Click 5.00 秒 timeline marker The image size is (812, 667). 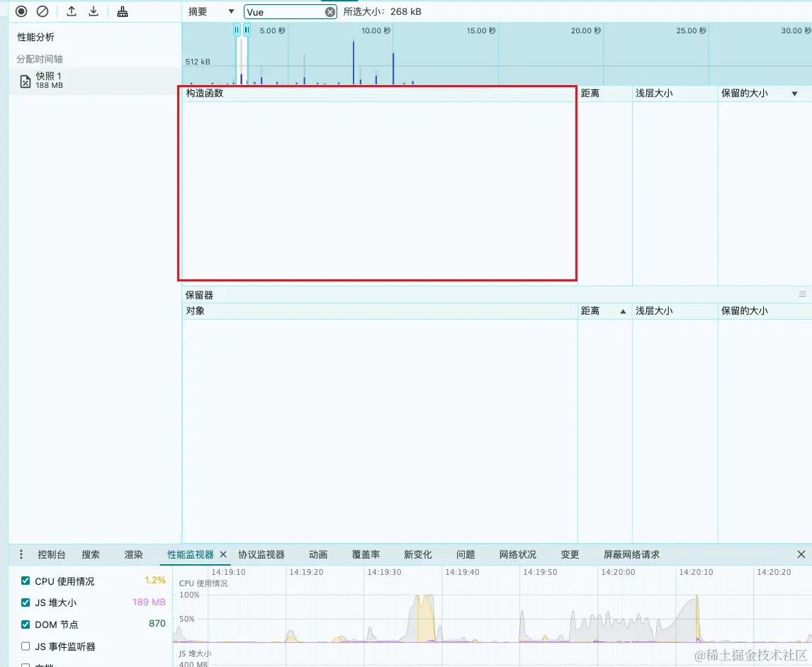pos(272,31)
